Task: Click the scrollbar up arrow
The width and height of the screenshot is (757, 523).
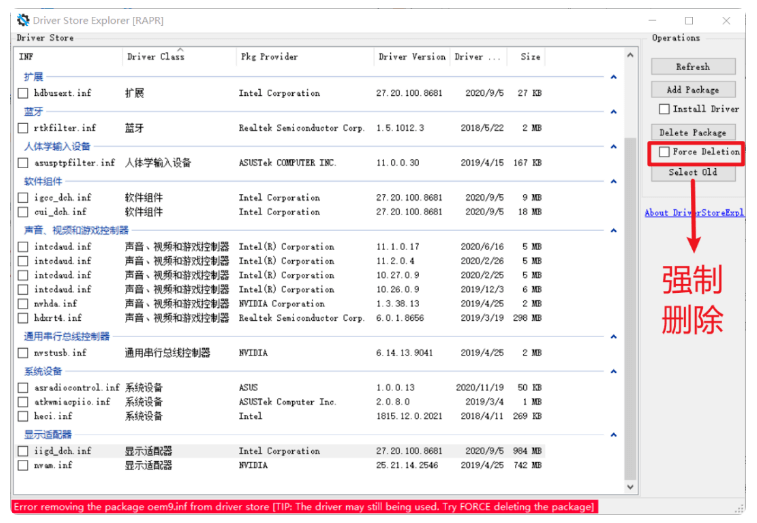Action: point(630,55)
